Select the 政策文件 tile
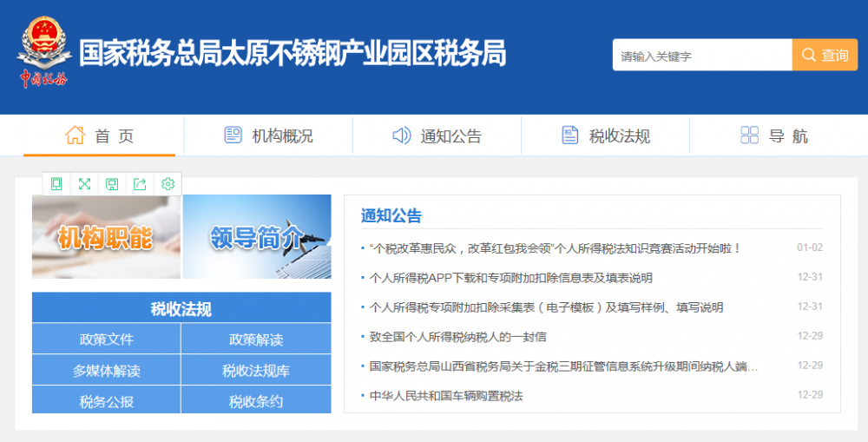Viewport: 868px width, 442px height. 106,340
